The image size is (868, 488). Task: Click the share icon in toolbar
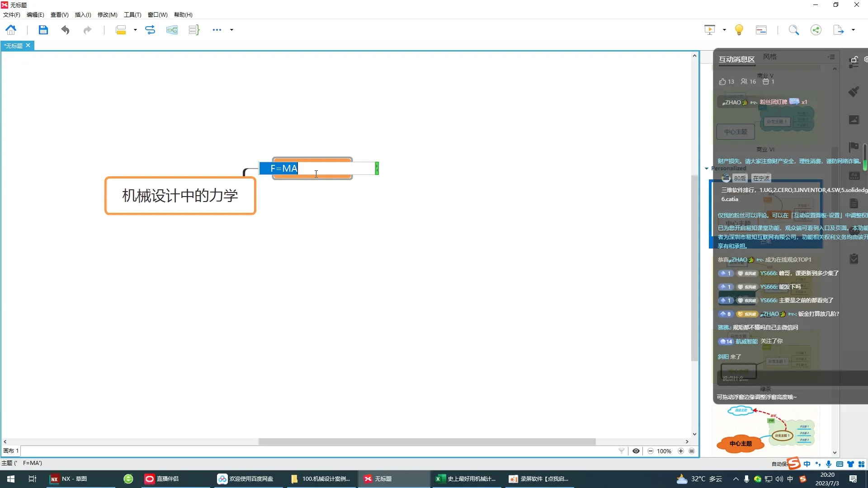tap(816, 30)
